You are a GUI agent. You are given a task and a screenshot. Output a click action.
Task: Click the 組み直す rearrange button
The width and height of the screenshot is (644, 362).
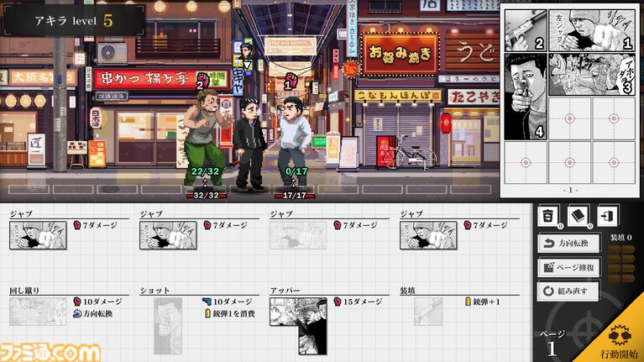[569, 291]
